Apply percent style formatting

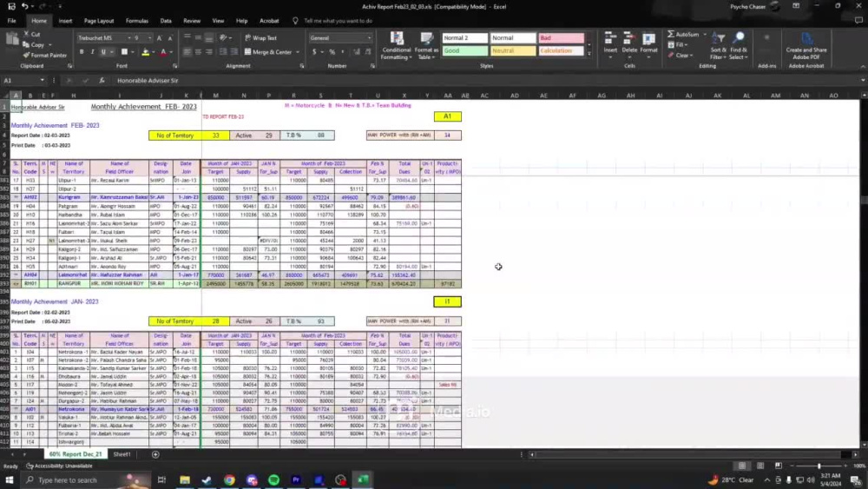click(x=332, y=52)
